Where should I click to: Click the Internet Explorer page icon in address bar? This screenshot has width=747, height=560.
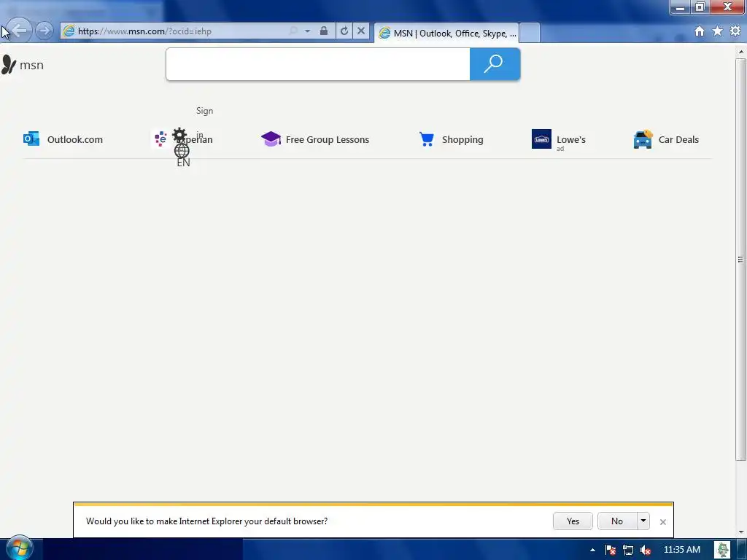pos(69,31)
